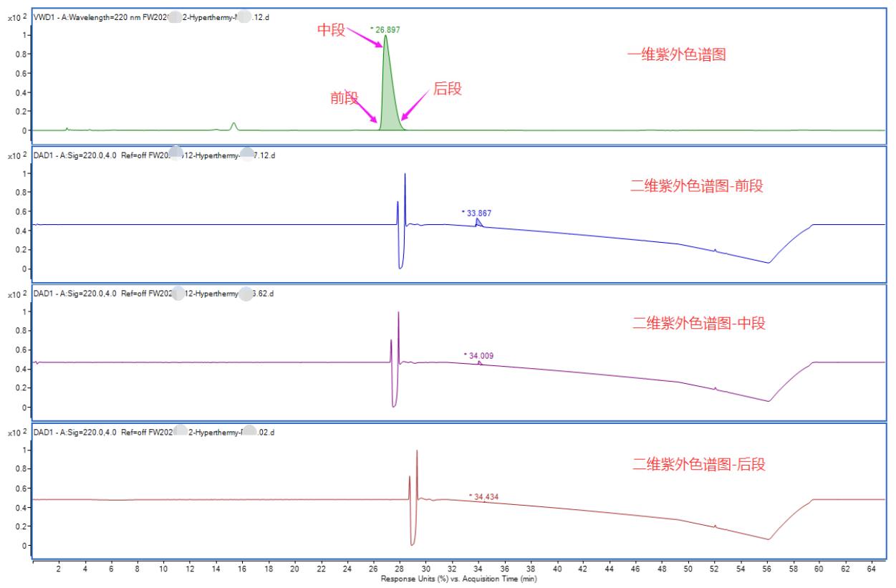The height and width of the screenshot is (588, 896).
Task: Select the 二维紫外色谱图-后段 title label
Action: pos(698,465)
